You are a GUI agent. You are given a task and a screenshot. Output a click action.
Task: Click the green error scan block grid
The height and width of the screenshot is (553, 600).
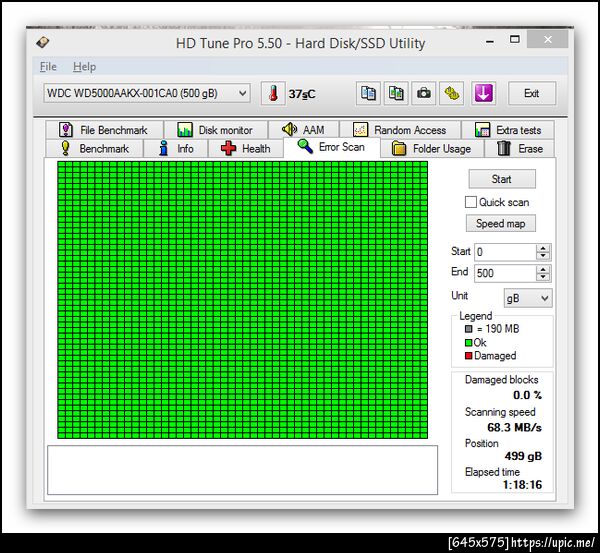tap(242, 300)
